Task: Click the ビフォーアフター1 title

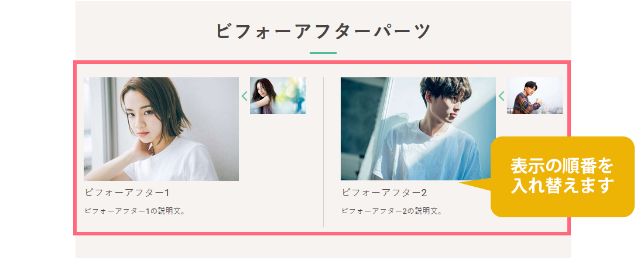Action: click(x=127, y=193)
